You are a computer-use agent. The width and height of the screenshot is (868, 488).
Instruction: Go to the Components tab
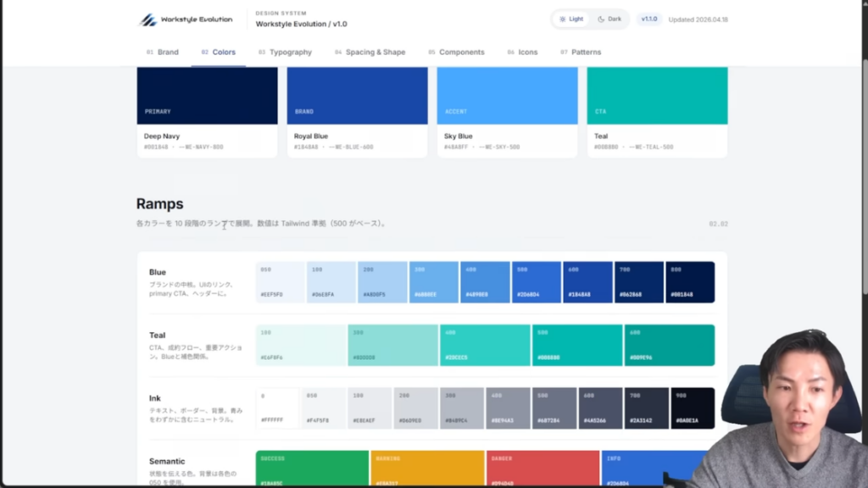[x=463, y=52]
